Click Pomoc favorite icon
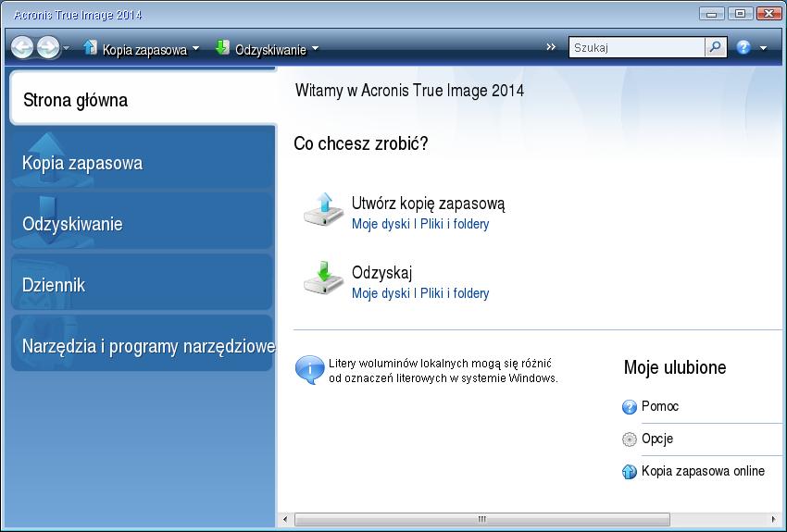This screenshot has width=787, height=532. pos(630,407)
